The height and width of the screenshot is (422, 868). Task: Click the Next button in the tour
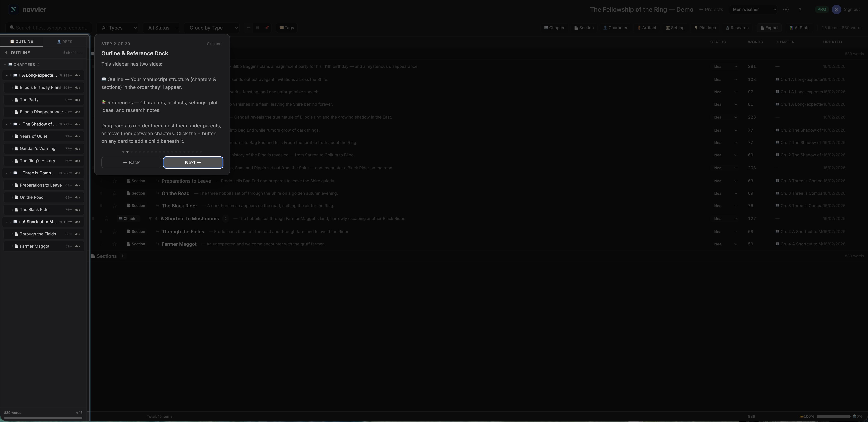point(193,162)
